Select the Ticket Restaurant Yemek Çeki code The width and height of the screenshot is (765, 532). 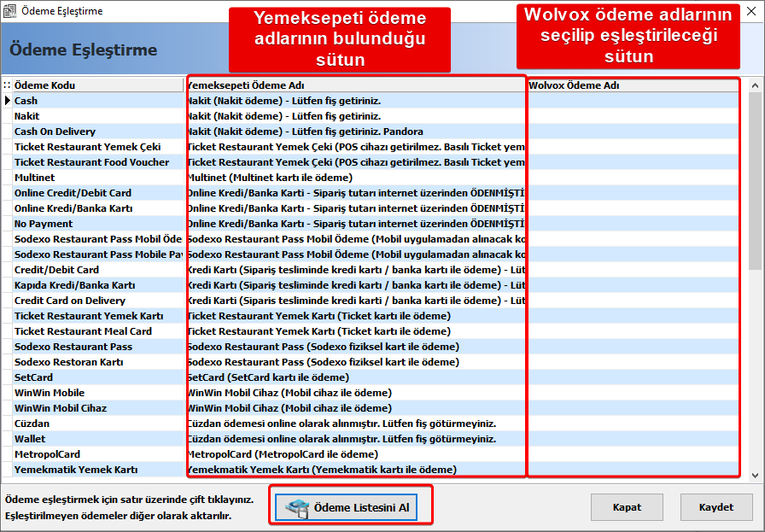point(98,147)
